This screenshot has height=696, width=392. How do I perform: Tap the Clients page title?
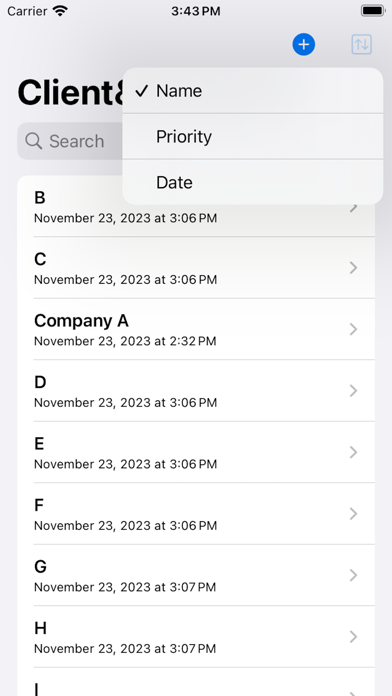tap(70, 93)
